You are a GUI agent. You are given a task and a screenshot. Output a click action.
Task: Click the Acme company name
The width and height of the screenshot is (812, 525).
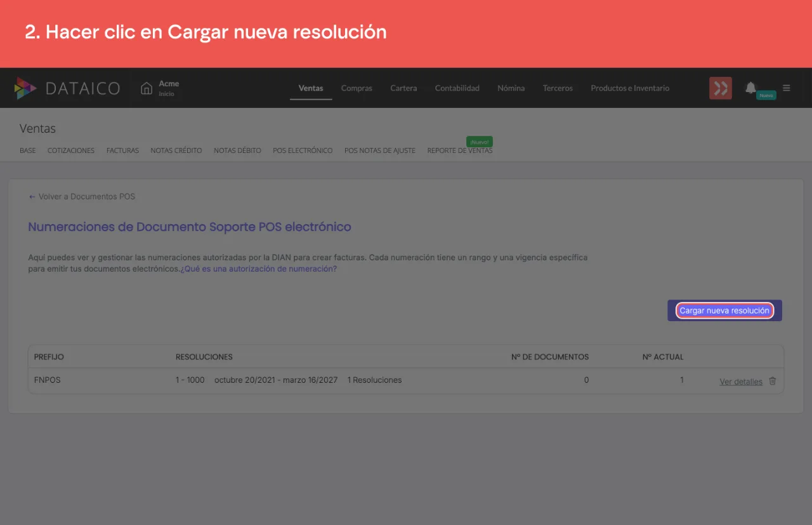169,84
